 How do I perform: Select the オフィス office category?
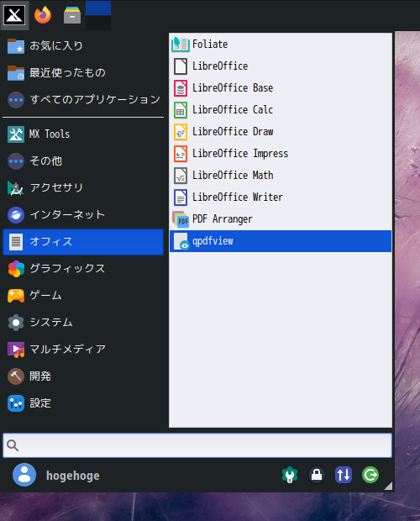(83, 242)
